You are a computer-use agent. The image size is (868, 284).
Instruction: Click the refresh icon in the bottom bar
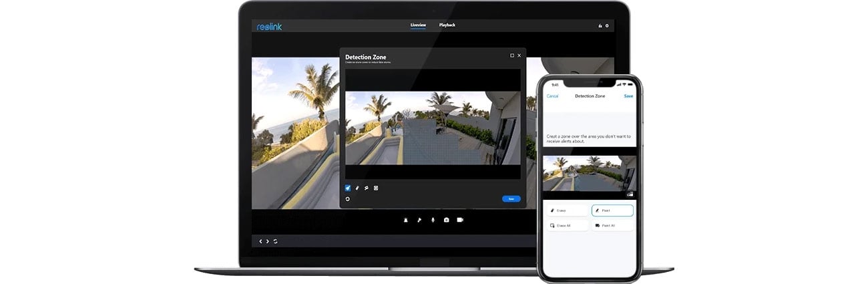pyautogui.click(x=275, y=241)
